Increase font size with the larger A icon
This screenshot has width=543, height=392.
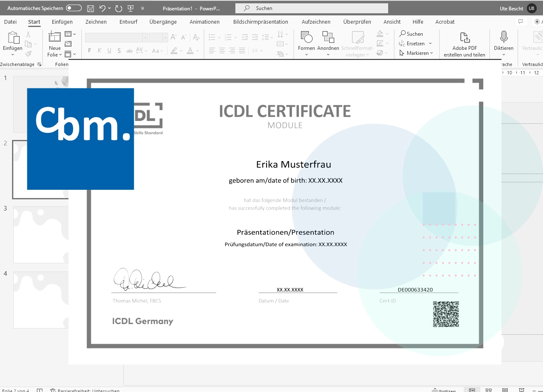174,38
